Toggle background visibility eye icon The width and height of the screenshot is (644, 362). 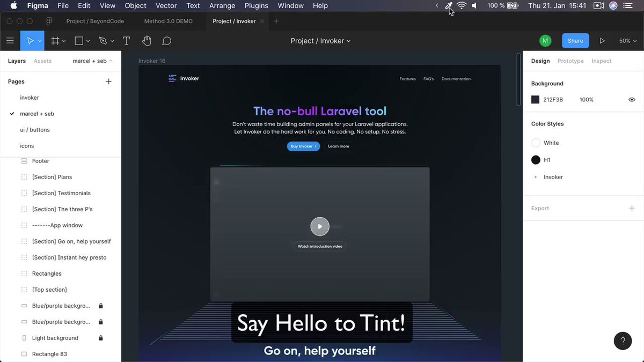coord(632,100)
